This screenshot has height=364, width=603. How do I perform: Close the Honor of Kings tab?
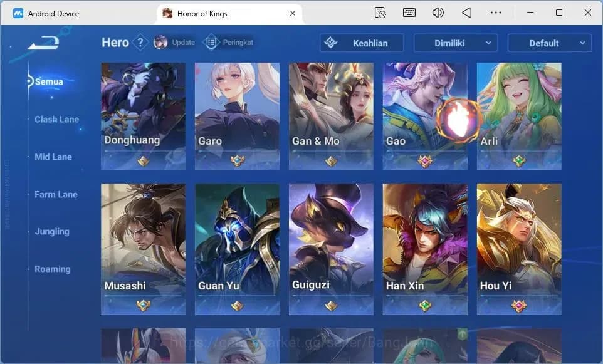pyautogui.click(x=293, y=13)
